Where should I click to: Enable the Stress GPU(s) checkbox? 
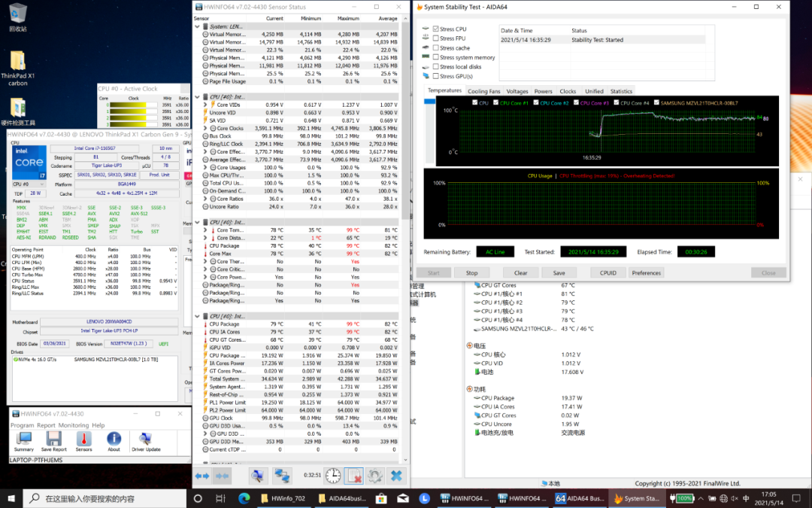pos(435,76)
